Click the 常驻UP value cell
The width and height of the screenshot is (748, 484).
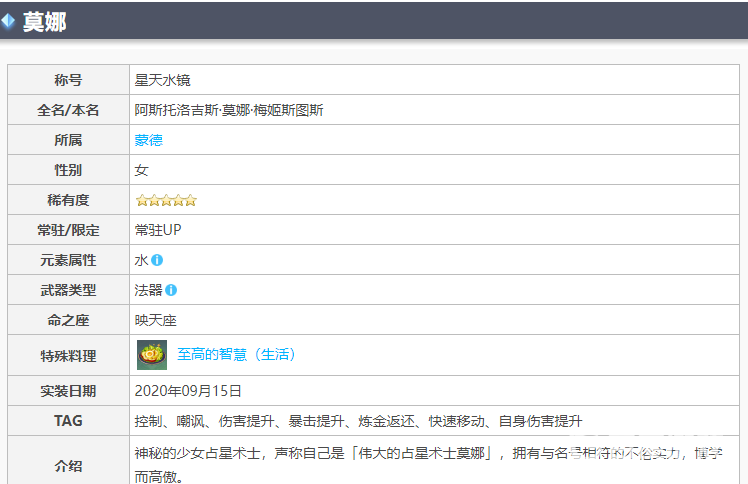(158, 230)
